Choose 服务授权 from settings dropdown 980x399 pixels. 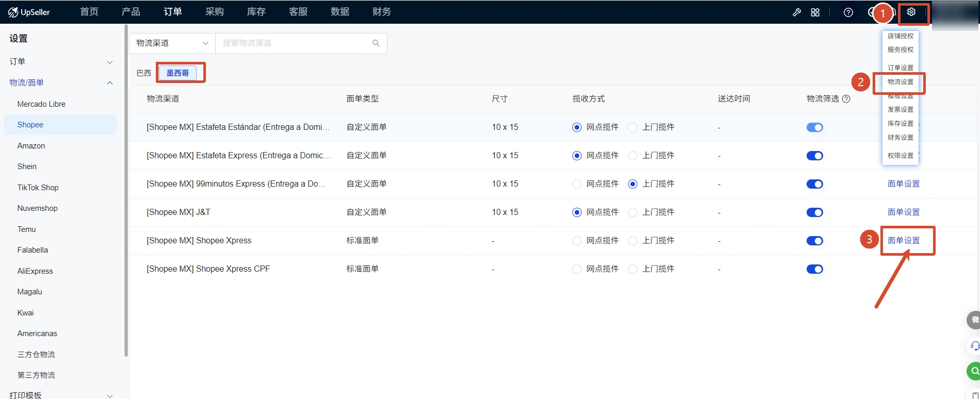(x=901, y=49)
